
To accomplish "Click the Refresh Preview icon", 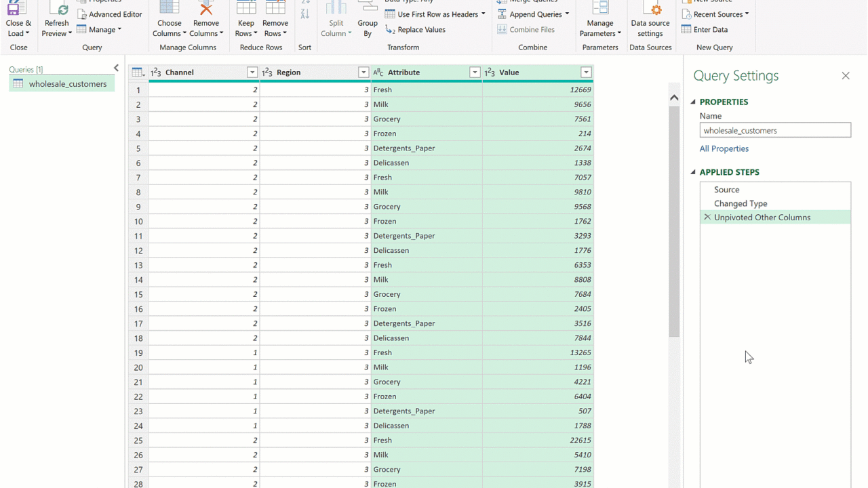I will 57,9.
